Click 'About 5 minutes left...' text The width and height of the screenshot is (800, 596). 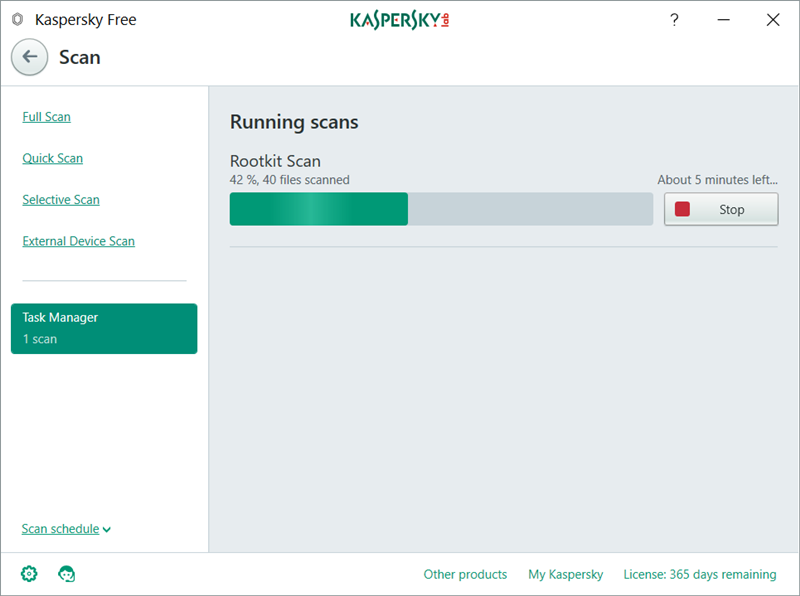coord(717,180)
